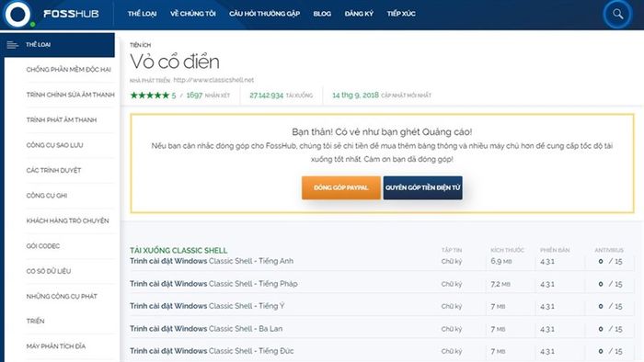Click the FOSSHUB wordmark in header

click(x=71, y=14)
